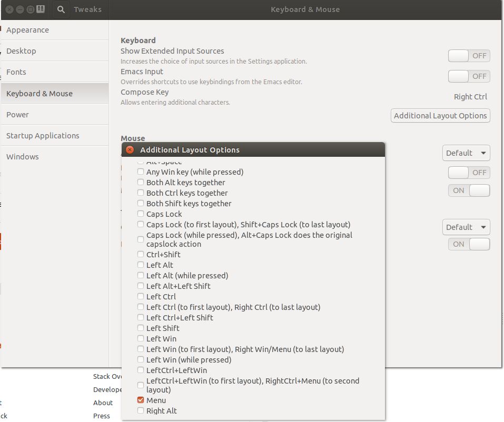Viewport: 504px width, 422px height.
Task: Check Left Win (to first layout) option
Action: (x=141, y=349)
